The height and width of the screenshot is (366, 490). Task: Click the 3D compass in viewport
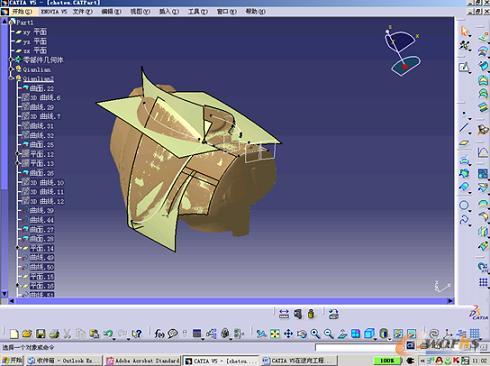(402, 50)
